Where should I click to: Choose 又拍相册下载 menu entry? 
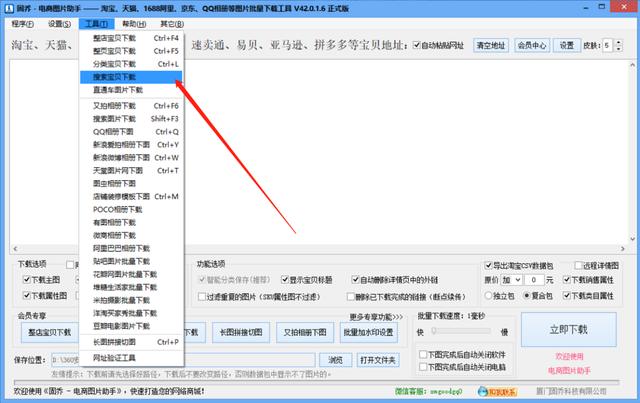coord(131,106)
